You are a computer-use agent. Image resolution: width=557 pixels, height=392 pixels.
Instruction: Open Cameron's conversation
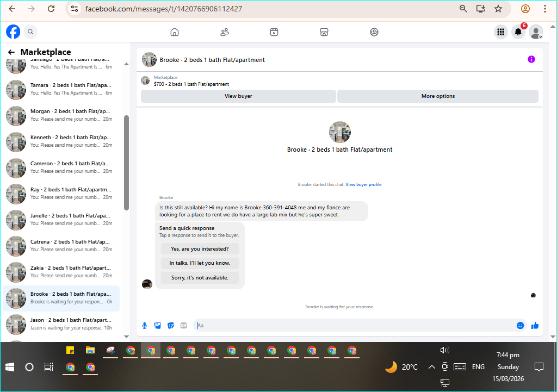61,167
